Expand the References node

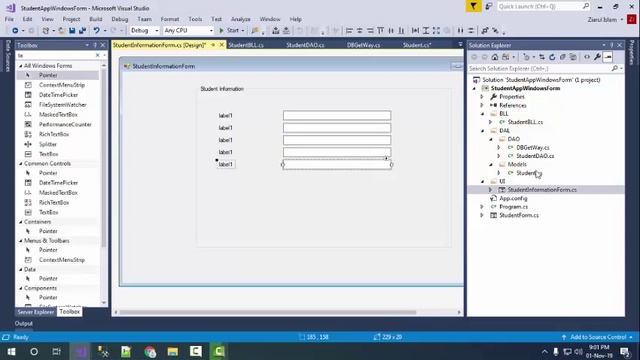(x=482, y=105)
